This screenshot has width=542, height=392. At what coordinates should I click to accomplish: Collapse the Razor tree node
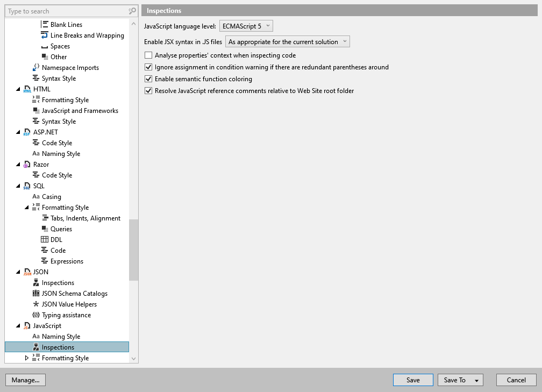(18, 165)
